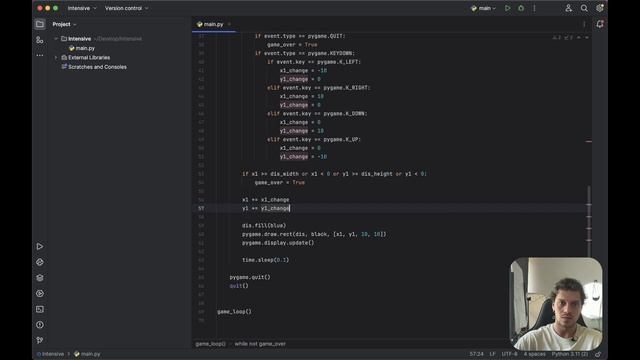Screen dimensions: 640x360
Task: Open the Intensive project dropdown
Action: click(x=82, y=8)
